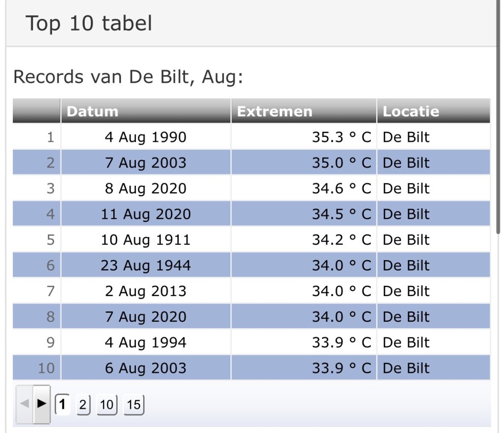Select the last row, 6 Aug 2003

click(252, 368)
